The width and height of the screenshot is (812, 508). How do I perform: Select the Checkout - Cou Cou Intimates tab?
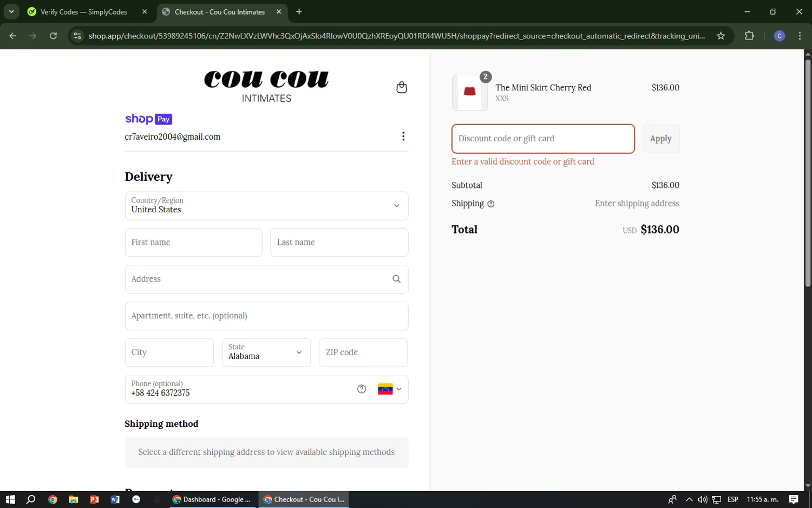(x=220, y=12)
